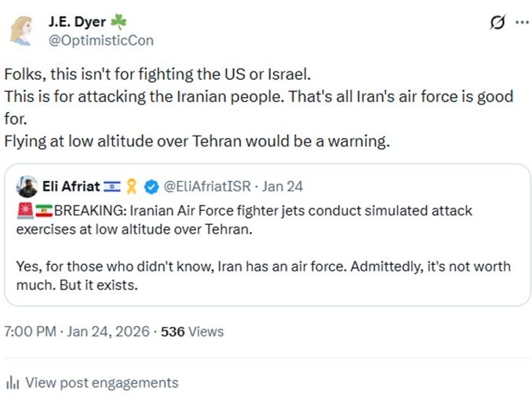Click the yellow ribbon emoji
The width and height of the screenshot is (532, 399).
click(133, 187)
